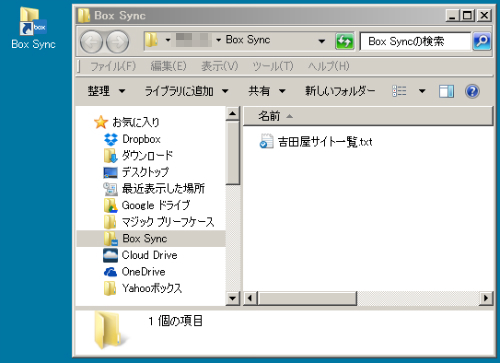Sort by the 名前 column header
This screenshot has width=500, height=363.
(368, 116)
